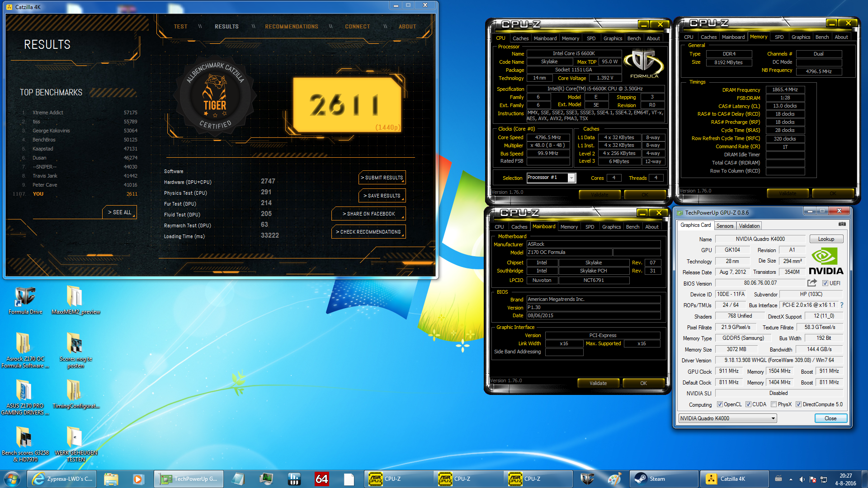Click the volume speaker tray icon
The width and height of the screenshot is (868, 488).
[802, 479]
